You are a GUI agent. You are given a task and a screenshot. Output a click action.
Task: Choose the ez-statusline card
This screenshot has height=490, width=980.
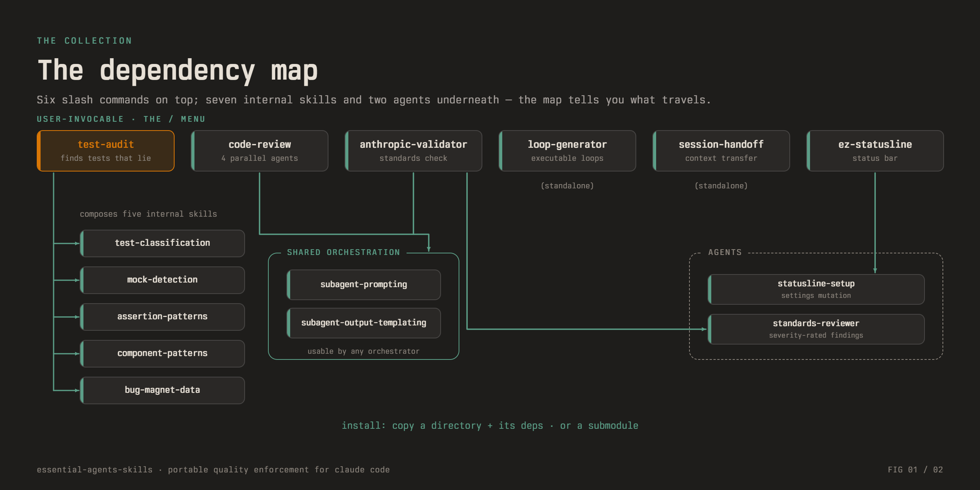tap(875, 151)
